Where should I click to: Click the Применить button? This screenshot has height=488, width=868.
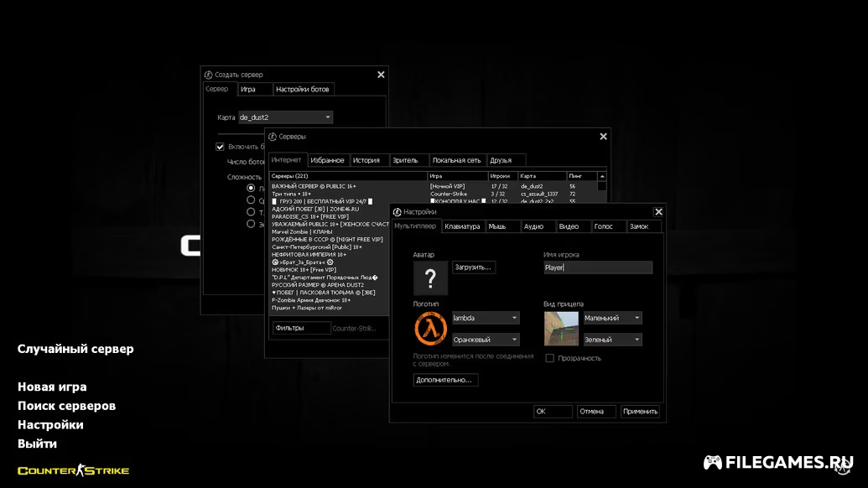click(640, 412)
